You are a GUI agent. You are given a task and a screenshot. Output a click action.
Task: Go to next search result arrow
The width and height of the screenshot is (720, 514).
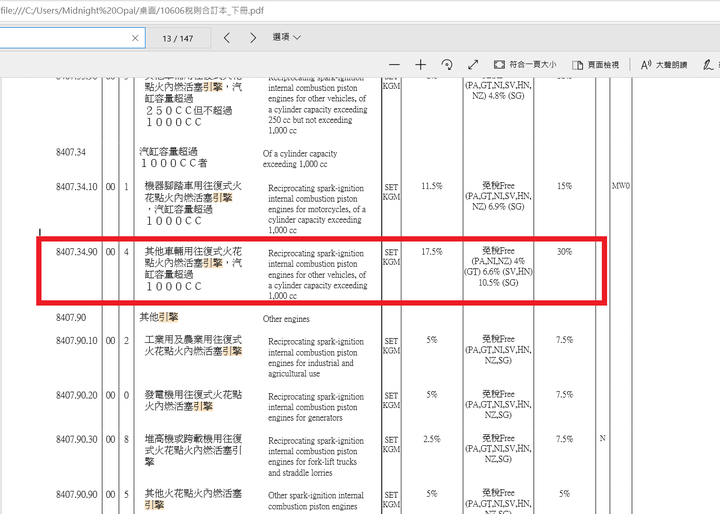pyautogui.click(x=253, y=38)
